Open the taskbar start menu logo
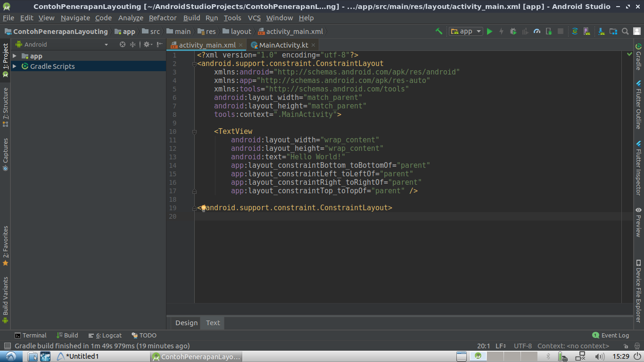This screenshot has height=362, width=644. (11, 356)
